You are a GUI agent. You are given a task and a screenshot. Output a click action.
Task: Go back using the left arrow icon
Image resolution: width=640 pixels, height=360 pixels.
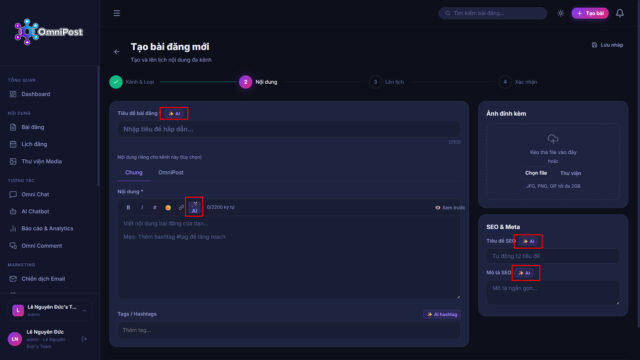click(x=117, y=52)
